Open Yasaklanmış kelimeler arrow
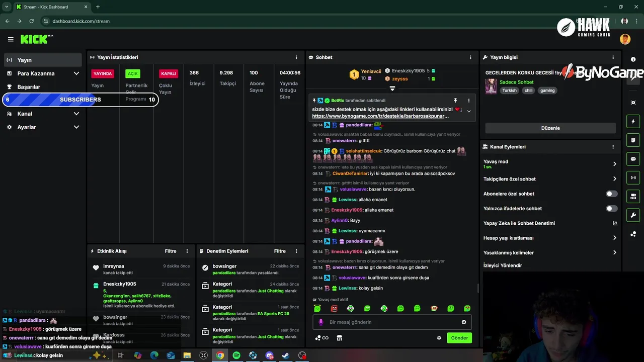The image size is (644, 362). [x=614, y=253]
